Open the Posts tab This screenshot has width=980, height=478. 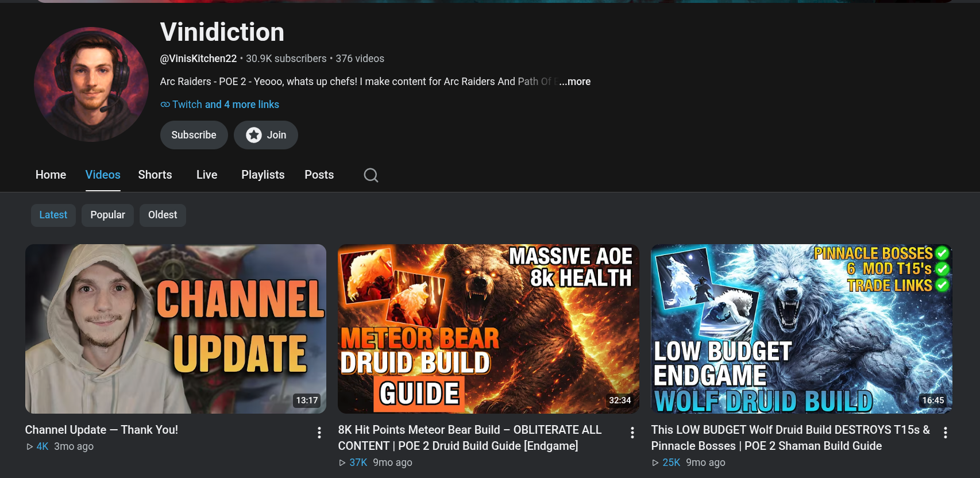pyautogui.click(x=319, y=175)
